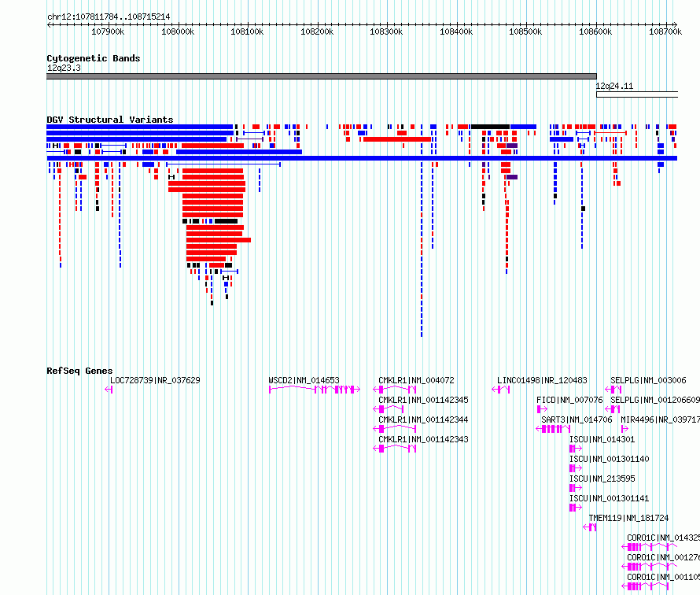Click the chr12:107811784..108715214 region label

[109, 17]
